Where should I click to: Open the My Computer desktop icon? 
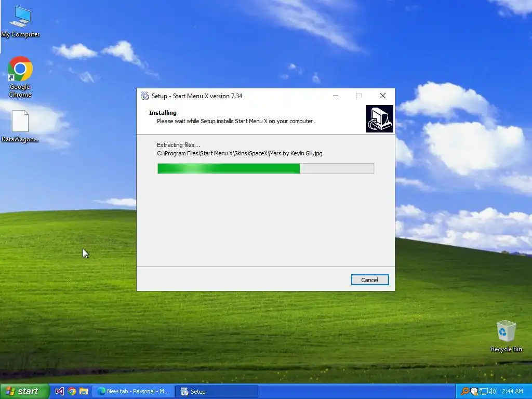(x=20, y=21)
